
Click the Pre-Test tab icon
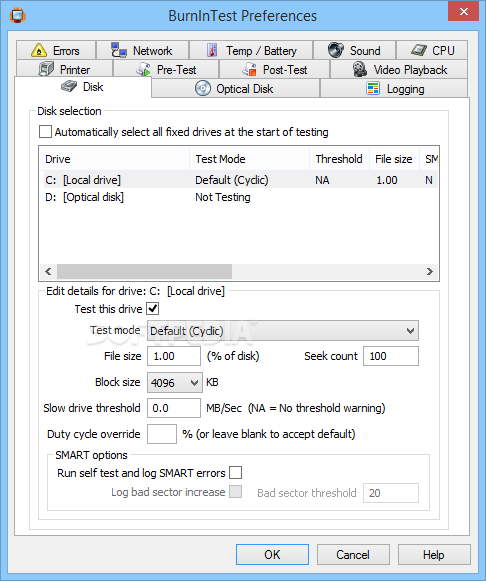pyautogui.click(x=143, y=69)
